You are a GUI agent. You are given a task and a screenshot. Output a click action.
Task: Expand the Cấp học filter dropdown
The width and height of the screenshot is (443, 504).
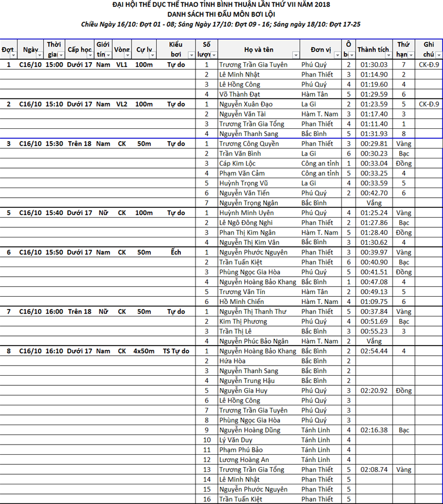pyautogui.click(x=90, y=55)
